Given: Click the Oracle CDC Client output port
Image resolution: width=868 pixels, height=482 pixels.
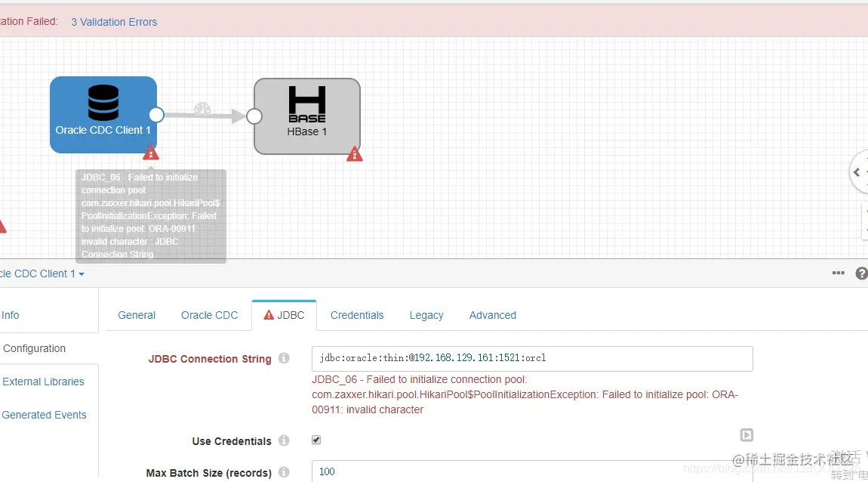Looking at the screenshot, I should pyautogui.click(x=157, y=115).
